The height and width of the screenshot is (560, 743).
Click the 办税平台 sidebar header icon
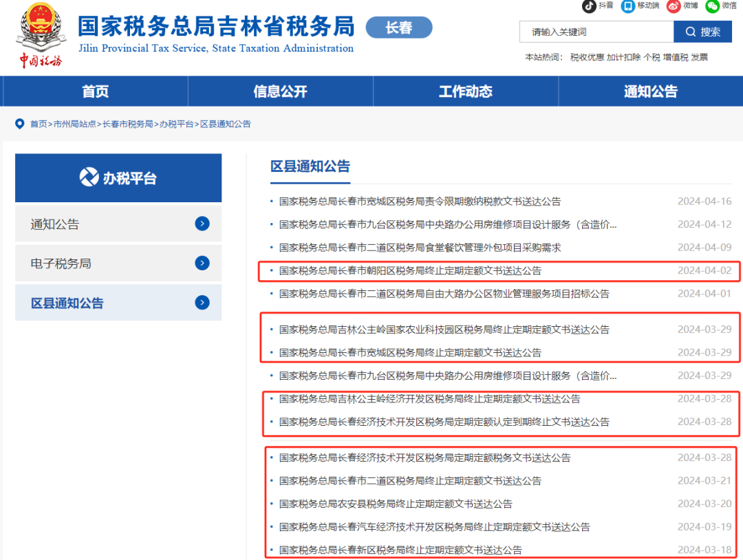[89, 177]
